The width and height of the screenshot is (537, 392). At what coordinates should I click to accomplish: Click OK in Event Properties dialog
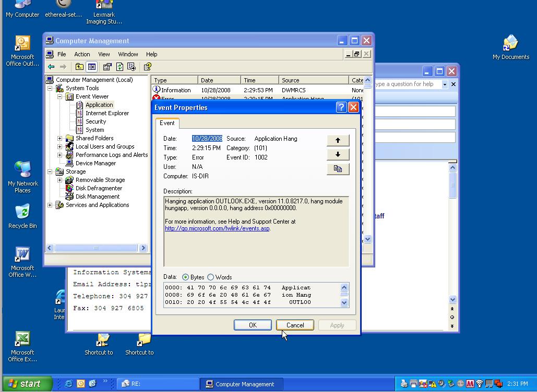pyautogui.click(x=253, y=325)
